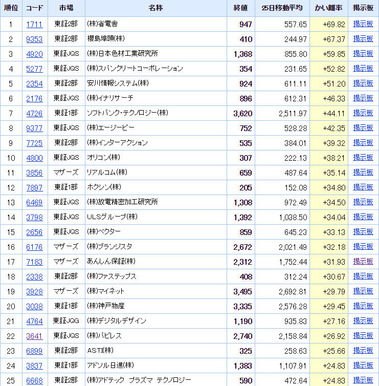Open stock code 3837 link
This screenshot has width=379, height=386.
(x=34, y=366)
